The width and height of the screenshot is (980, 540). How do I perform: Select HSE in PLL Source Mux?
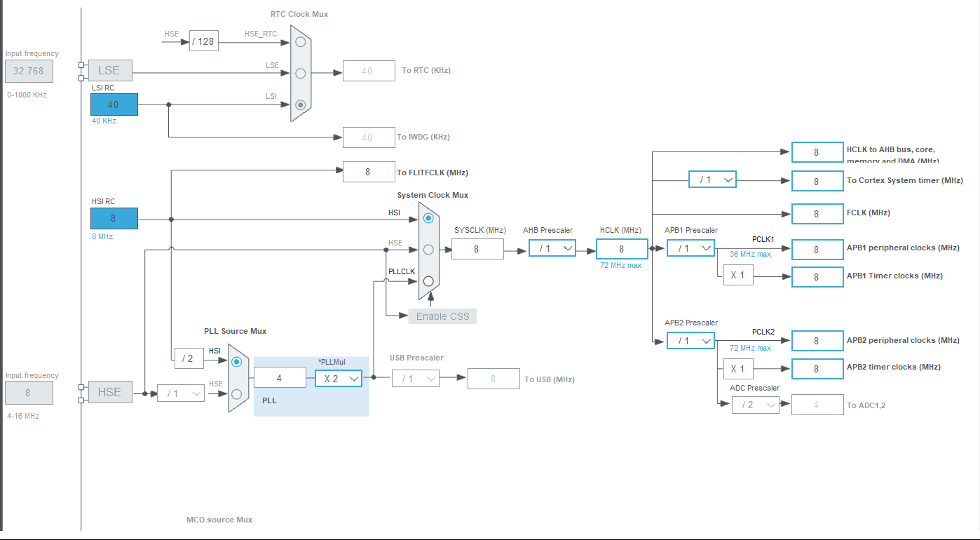pyautogui.click(x=237, y=393)
